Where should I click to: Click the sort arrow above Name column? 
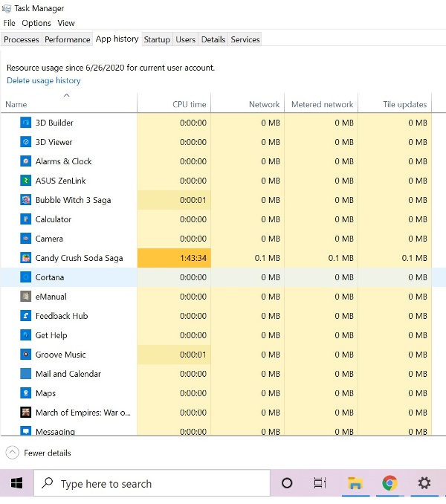pos(66,95)
